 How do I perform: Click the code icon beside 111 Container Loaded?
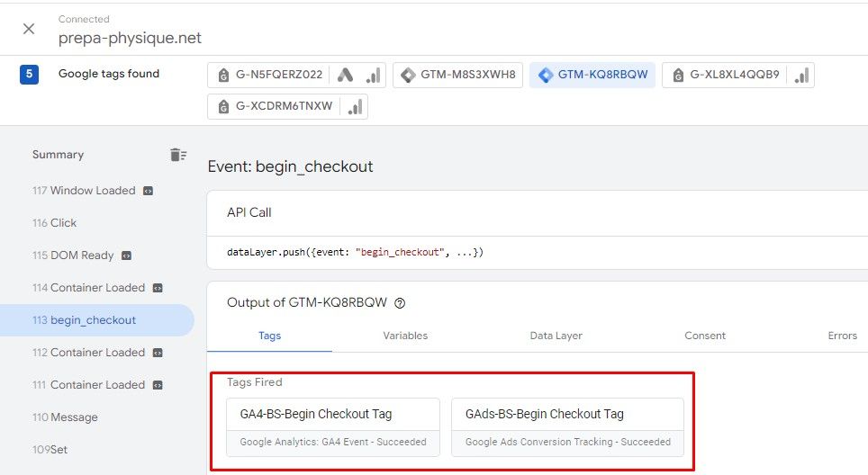click(x=158, y=385)
